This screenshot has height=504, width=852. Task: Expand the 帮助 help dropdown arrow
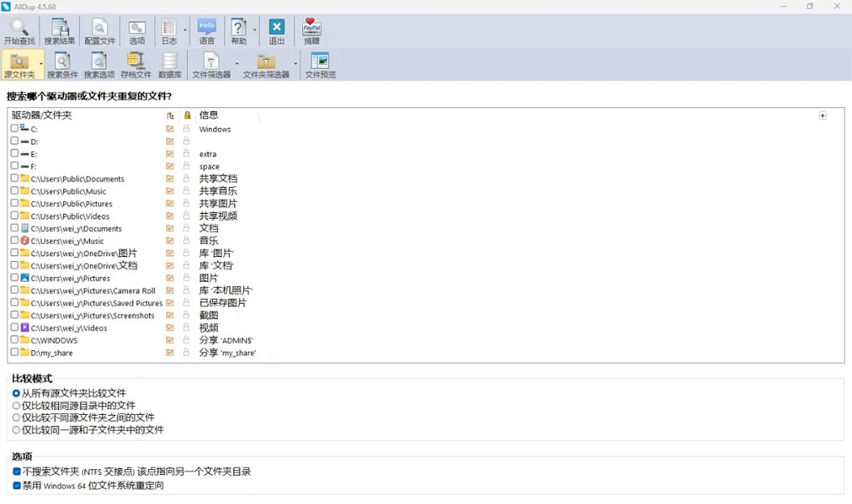click(x=254, y=31)
